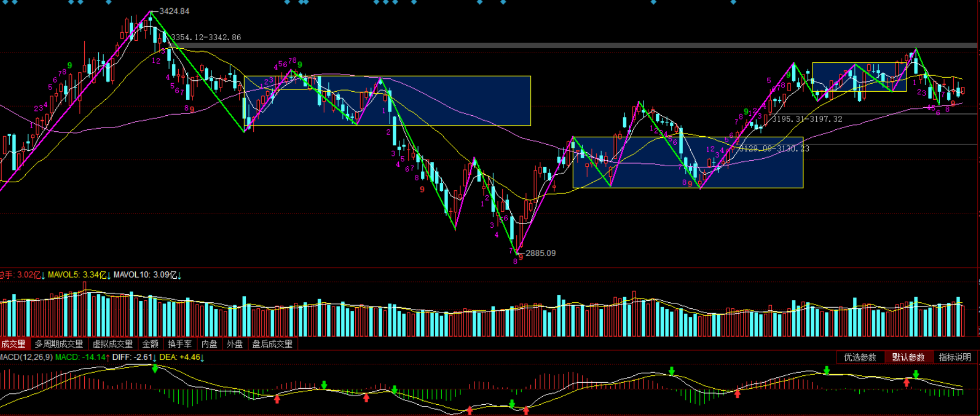Click the rightmost red up arrow in MACD panel

click(906, 382)
